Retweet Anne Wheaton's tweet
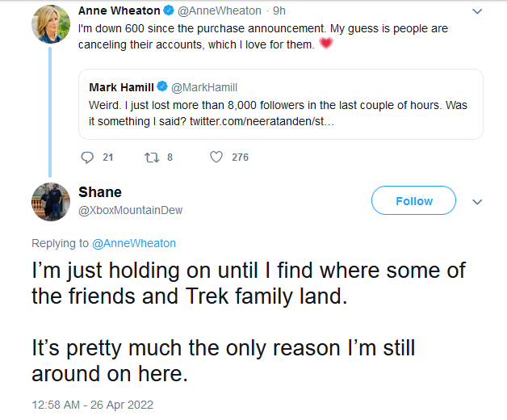507x420 pixels. [x=151, y=157]
